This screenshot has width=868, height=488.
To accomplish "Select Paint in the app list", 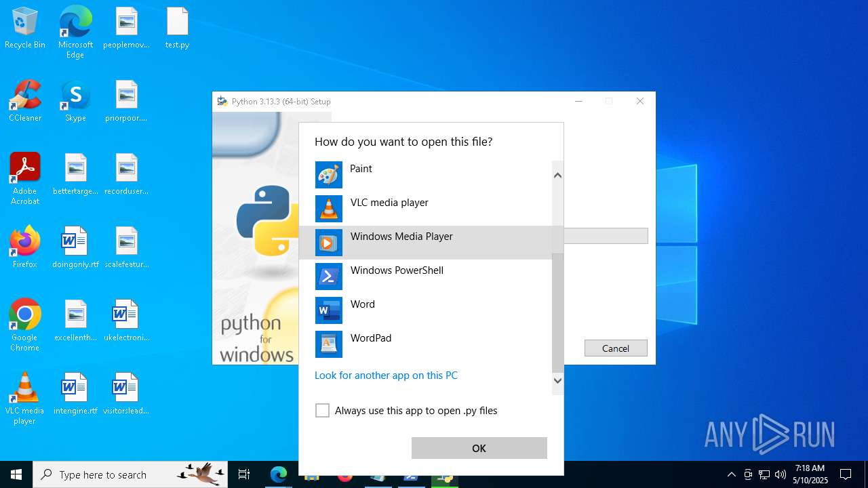I will [425, 175].
